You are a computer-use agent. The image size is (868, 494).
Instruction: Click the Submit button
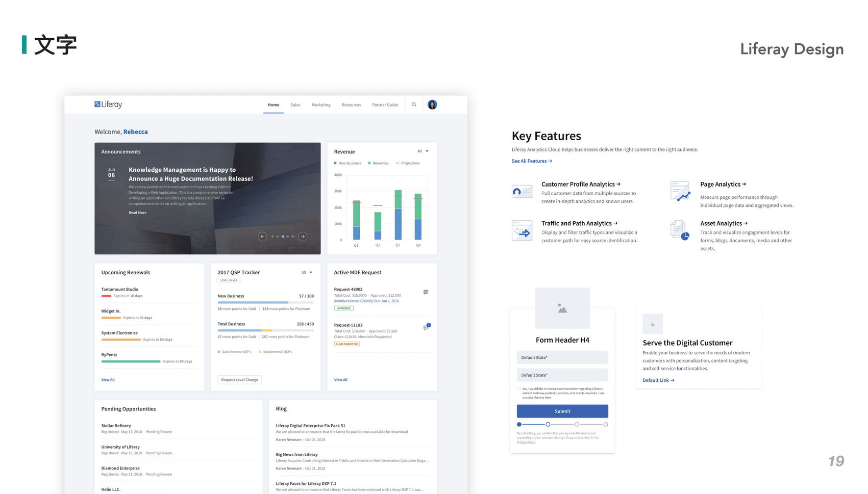point(562,411)
